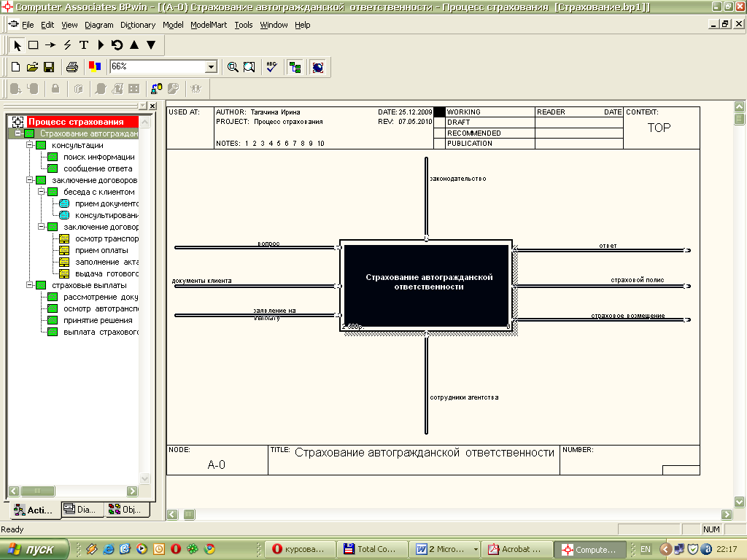Viewport: 747px width, 560px height.
Task: Click the Go to Sibling Diagram icon
Action: pyautogui.click(x=117, y=45)
